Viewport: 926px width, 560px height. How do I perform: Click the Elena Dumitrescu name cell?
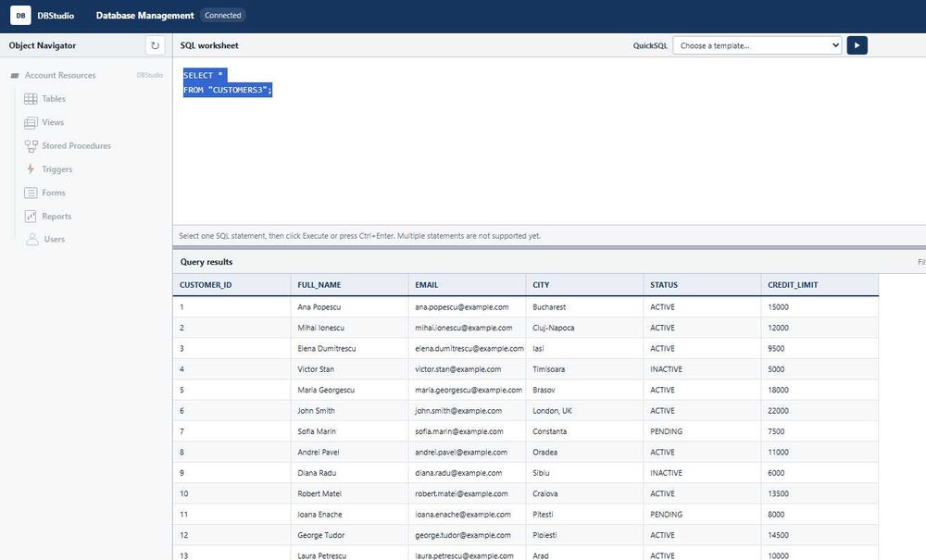pyautogui.click(x=349, y=349)
